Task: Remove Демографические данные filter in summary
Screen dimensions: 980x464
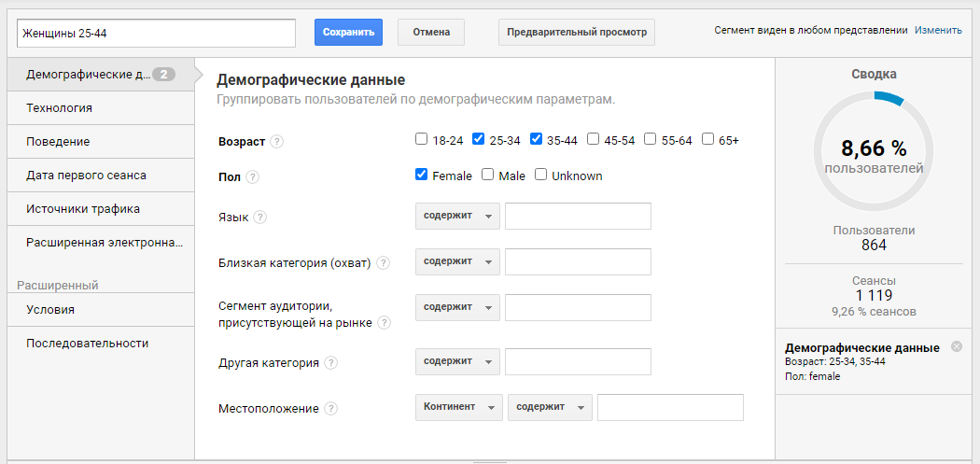Action: coord(957,346)
